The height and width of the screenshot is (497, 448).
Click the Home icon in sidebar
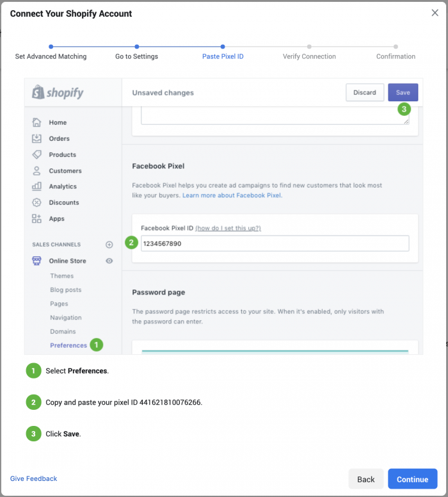point(36,122)
